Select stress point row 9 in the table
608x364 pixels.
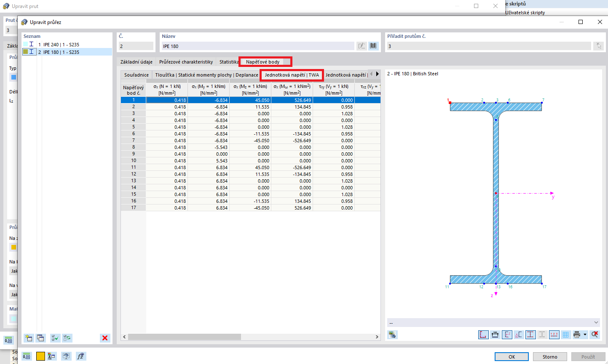click(134, 154)
